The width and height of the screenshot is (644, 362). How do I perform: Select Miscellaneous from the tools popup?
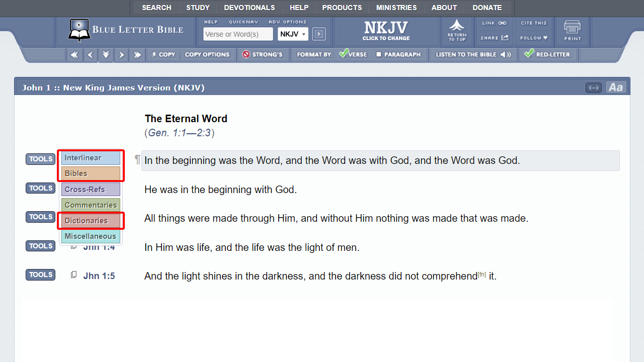tap(91, 236)
